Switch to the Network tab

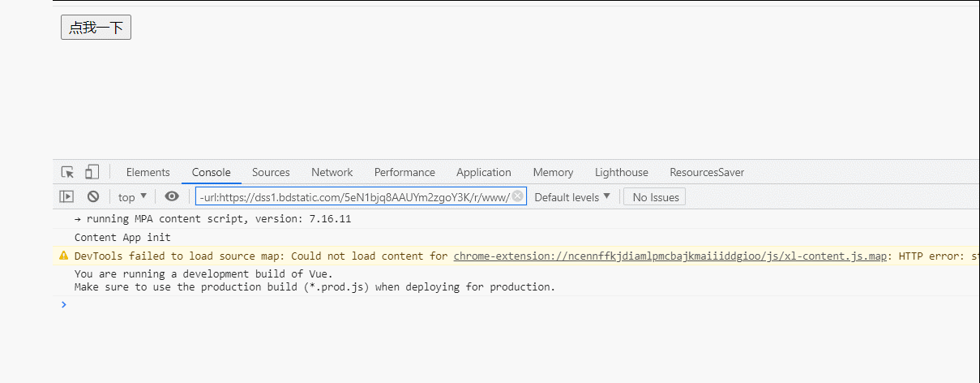(332, 172)
